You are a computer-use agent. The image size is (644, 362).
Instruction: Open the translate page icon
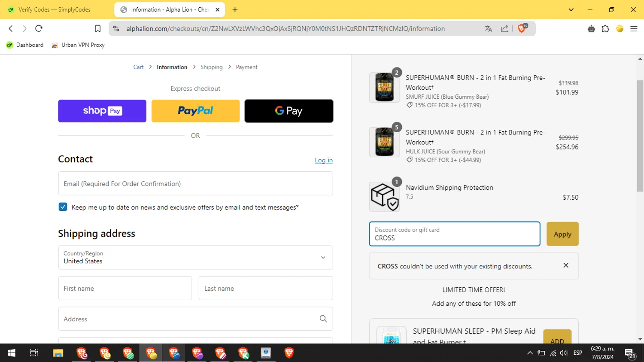(x=489, y=29)
